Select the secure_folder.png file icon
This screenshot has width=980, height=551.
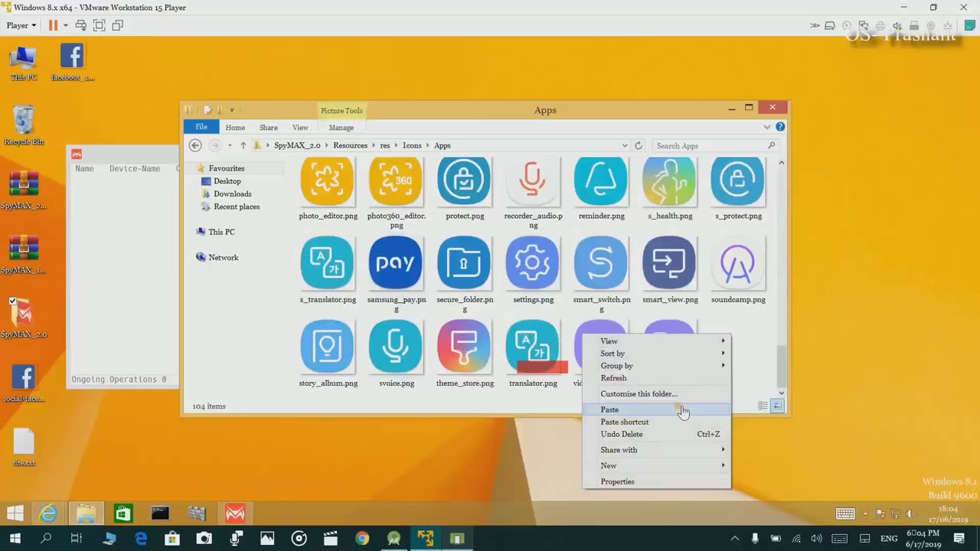(x=464, y=262)
